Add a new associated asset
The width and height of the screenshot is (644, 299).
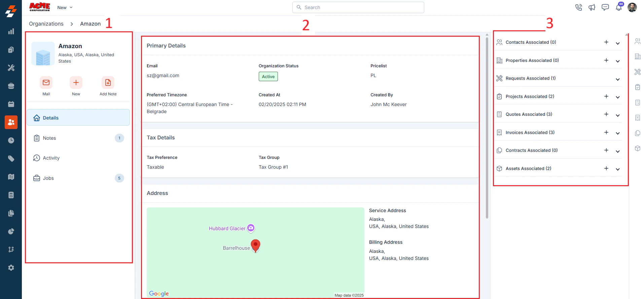click(x=606, y=168)
